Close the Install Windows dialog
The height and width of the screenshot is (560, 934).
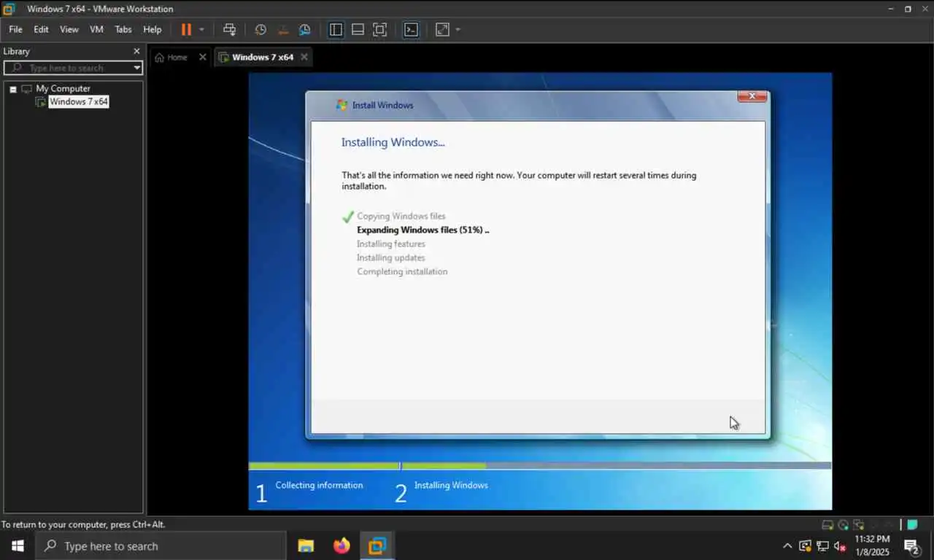coord(752,96)
